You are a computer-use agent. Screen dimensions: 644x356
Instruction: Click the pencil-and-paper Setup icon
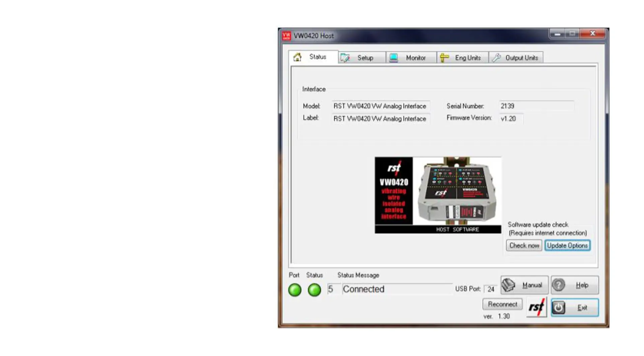pyautogui.click(x=345, y=58)
